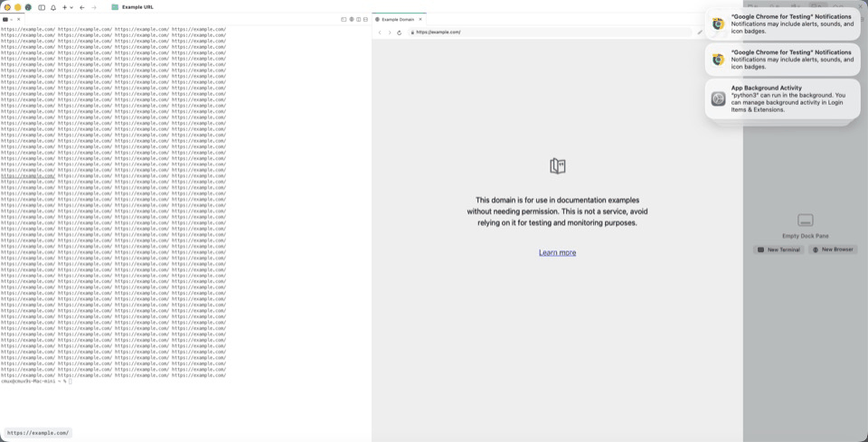Click the yellow minimize window button

(18, 7)
